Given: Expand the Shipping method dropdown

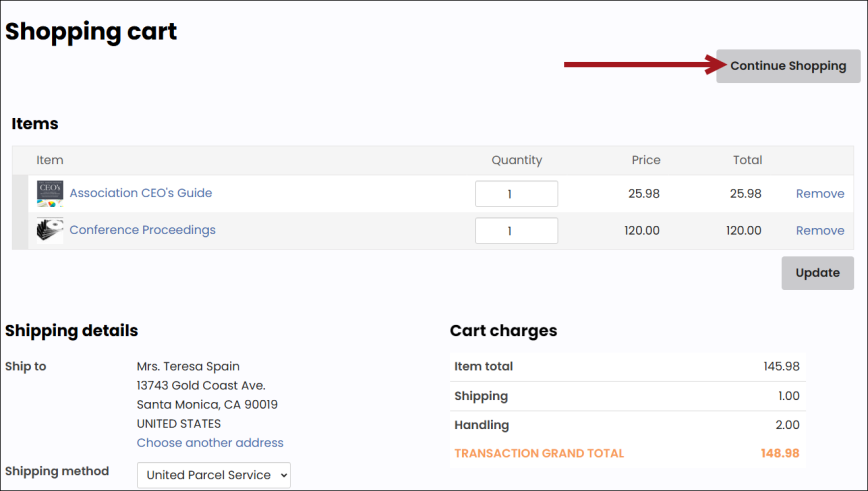Looking at the screenshot, I should (x=213, y=475).
